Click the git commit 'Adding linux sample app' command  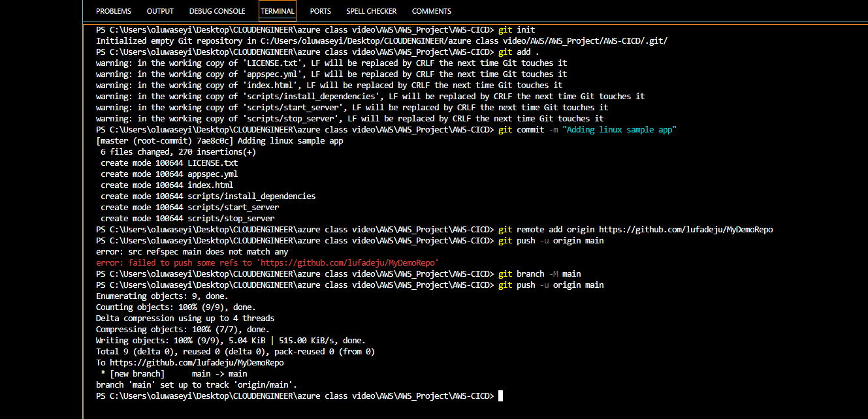click(587, 130)
